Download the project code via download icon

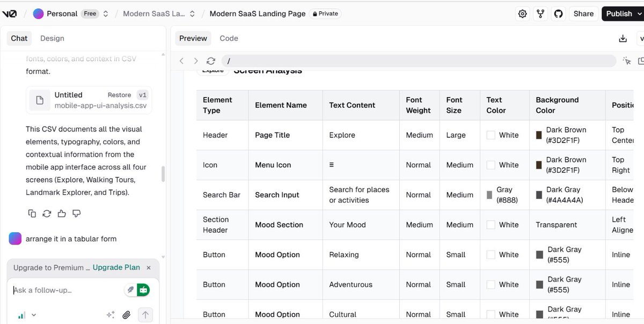pyautogui.click(x=623, y=38)
